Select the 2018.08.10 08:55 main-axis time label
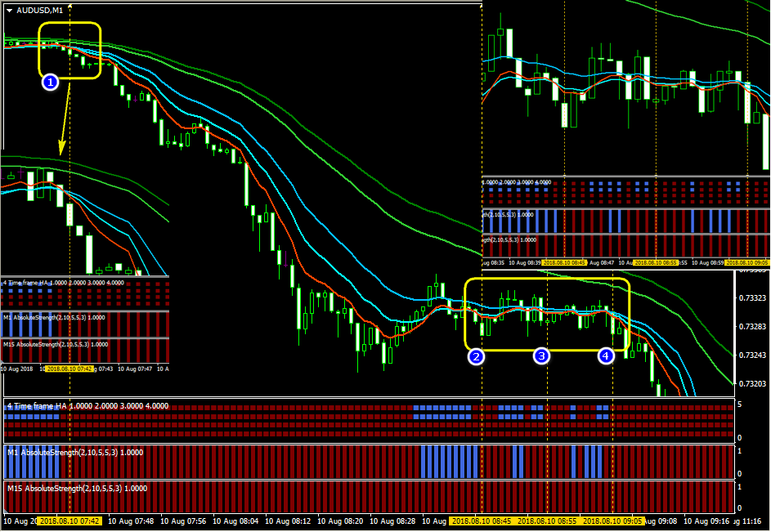The width and height of the screenshot is (771, 532). point(547,521)
